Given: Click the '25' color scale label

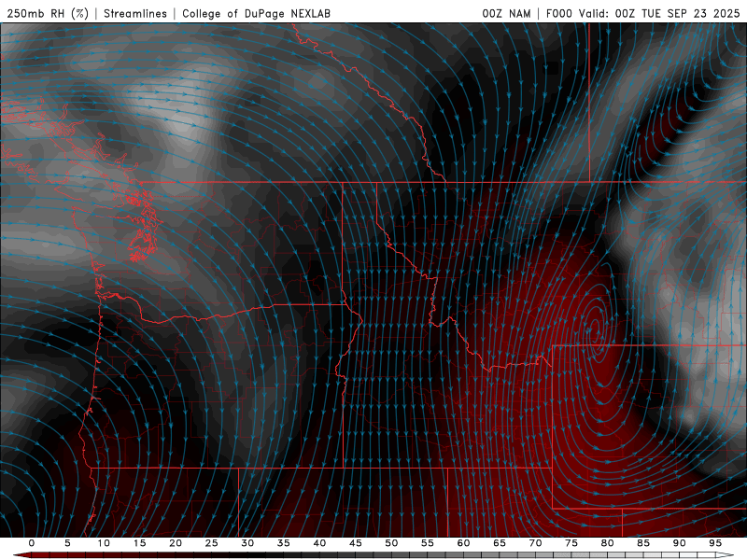Looking at the screenshot, I should click(x=212, y=543).
